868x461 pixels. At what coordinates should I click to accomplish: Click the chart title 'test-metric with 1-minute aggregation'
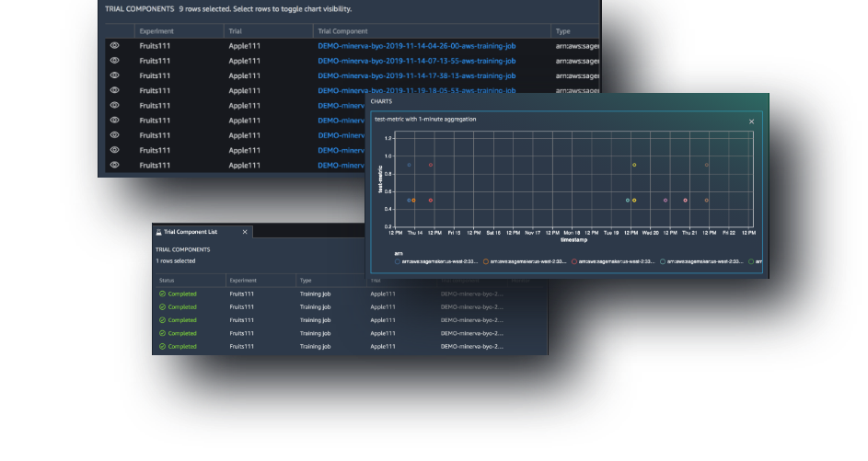click(425, 119)
